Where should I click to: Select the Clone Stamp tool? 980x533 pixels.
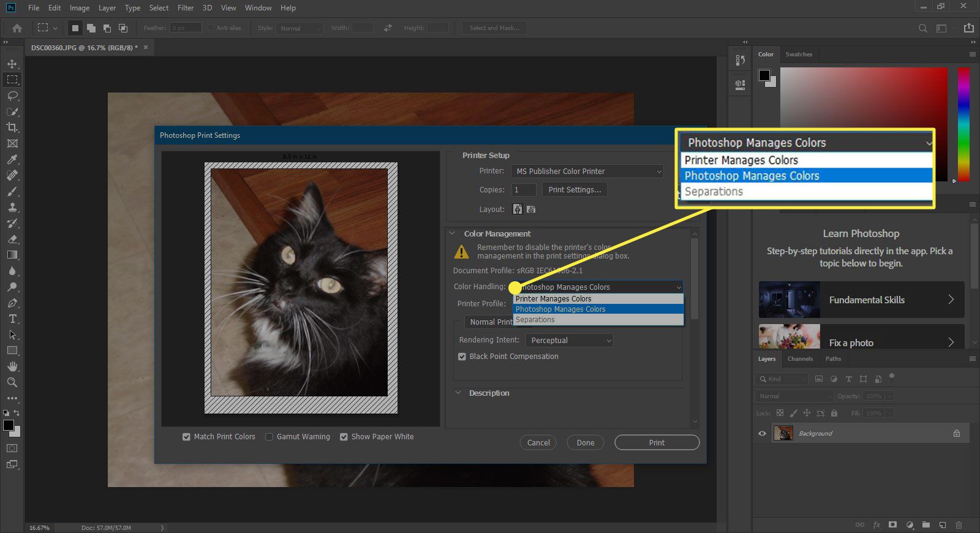[x=12, y=207]
